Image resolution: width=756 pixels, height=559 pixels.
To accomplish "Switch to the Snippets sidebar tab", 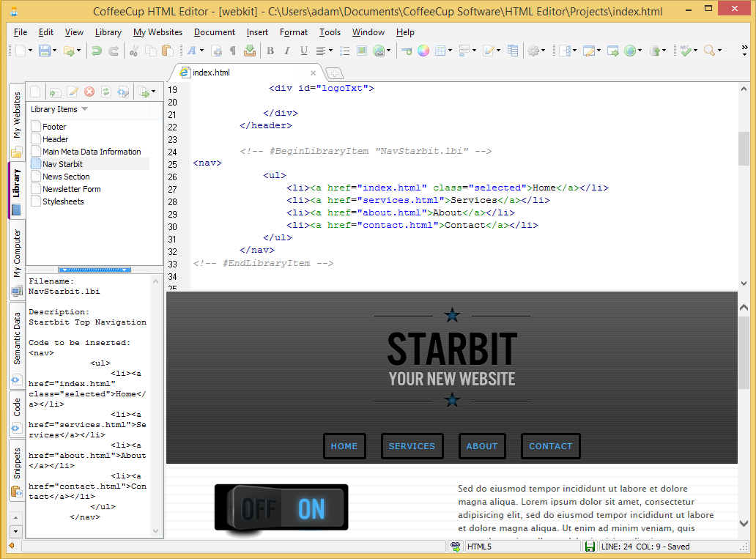I will [x=16, y=464].
